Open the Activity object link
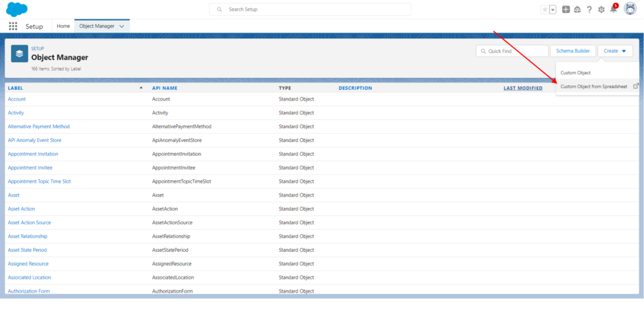 [x=16, y=113]
